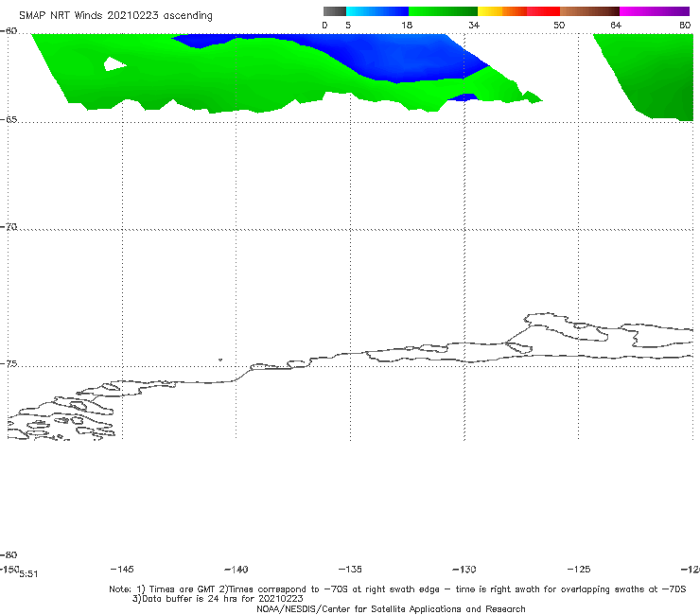This screenshot has width=700, height=615.
Task: Click the longitude label -140
Action: pos(236,570)
